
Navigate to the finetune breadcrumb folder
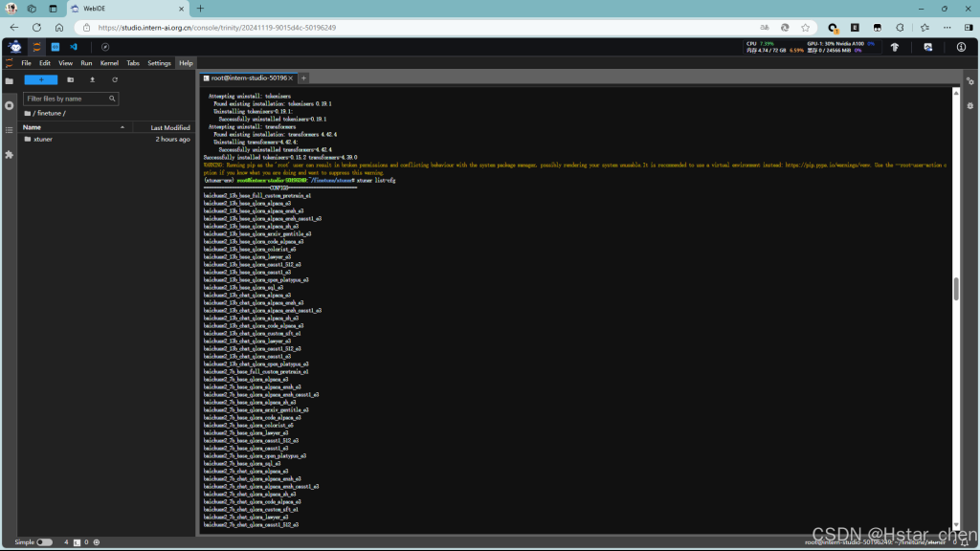coord(49,113)
